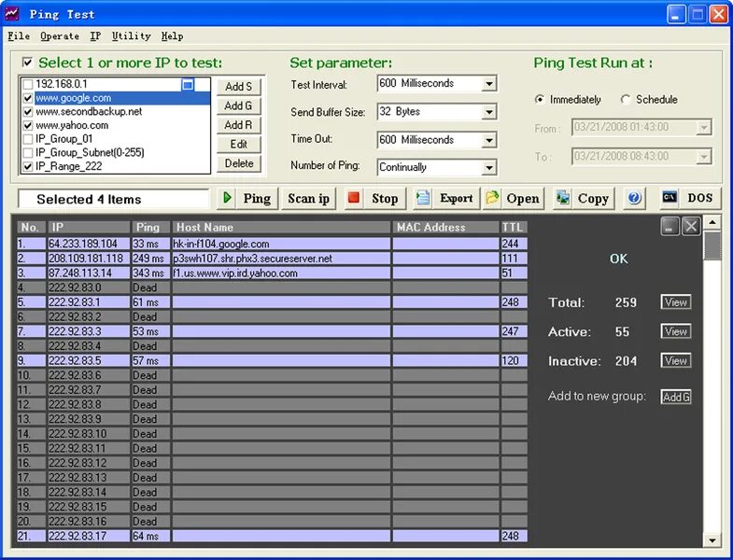Select host p3swh107.shr.phx3.secureserver.net

click(x=252, y=259)
